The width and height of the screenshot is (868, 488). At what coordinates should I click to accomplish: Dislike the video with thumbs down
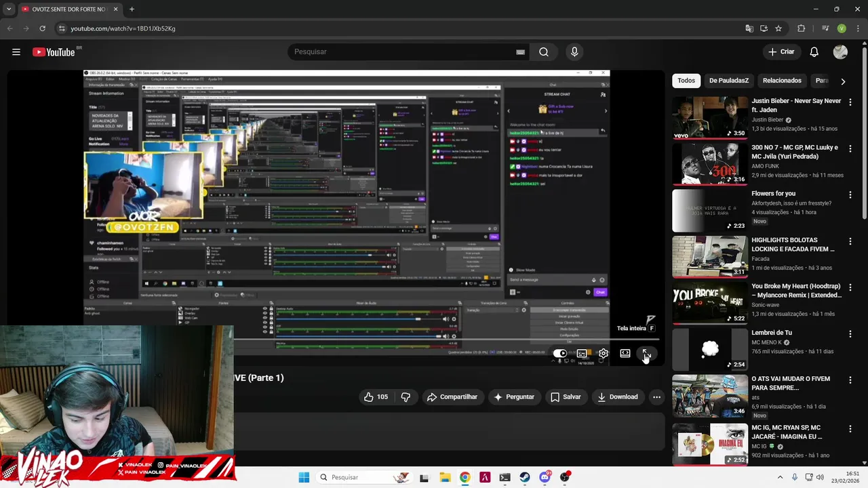(406, 397)
